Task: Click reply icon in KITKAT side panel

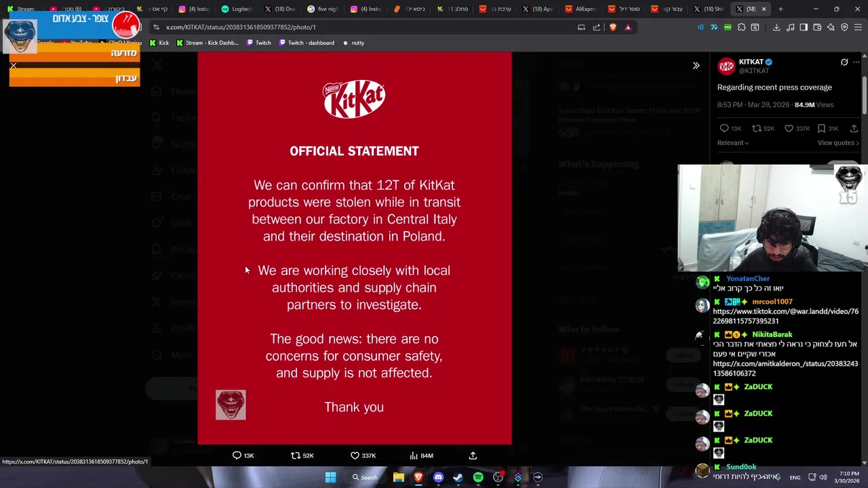Action: pyautogui.click(x=724, y=128)
